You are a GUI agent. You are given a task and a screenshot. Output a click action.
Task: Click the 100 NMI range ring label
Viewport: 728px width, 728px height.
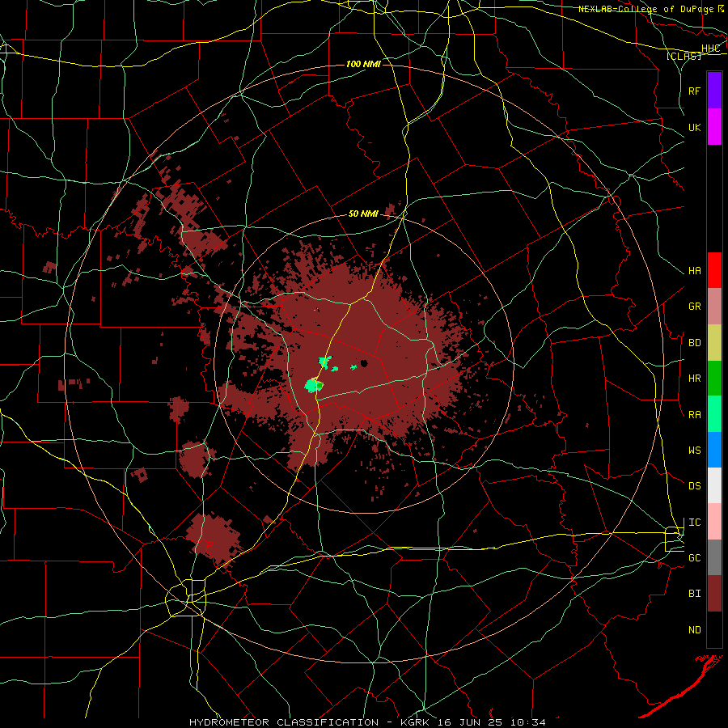(363, 64)
